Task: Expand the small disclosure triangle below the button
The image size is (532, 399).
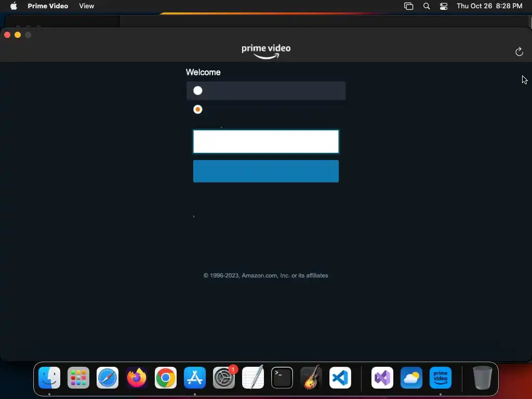Action: (x=194, y=217)
